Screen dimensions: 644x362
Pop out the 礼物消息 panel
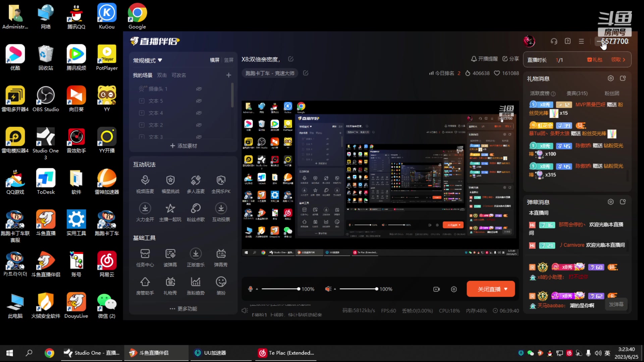623,78
